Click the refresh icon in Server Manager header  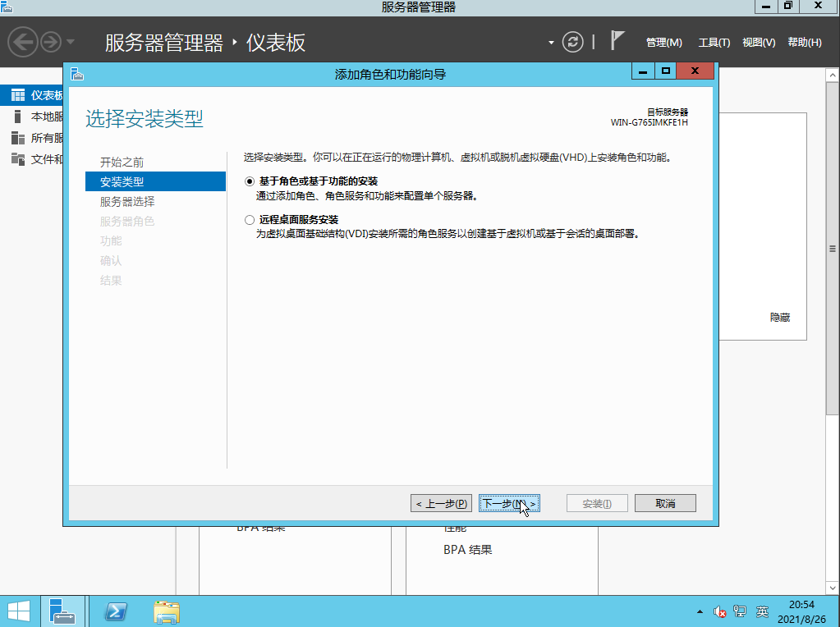click(572, 42)
